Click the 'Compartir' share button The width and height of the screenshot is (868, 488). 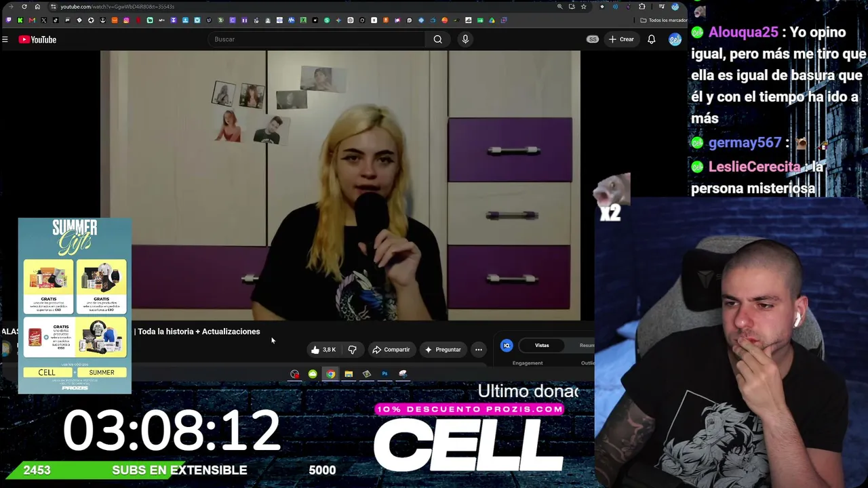click(x=391, y=350)
